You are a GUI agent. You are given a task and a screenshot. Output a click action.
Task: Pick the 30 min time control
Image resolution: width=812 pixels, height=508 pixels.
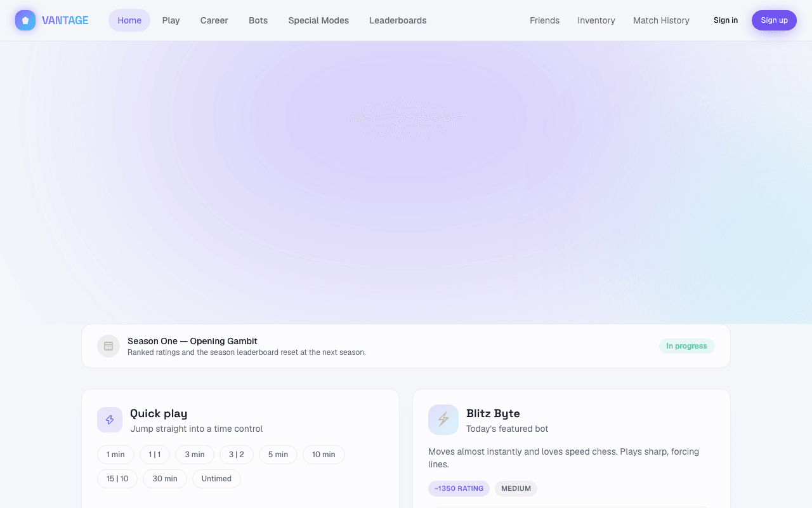click(x=165, y=479)
